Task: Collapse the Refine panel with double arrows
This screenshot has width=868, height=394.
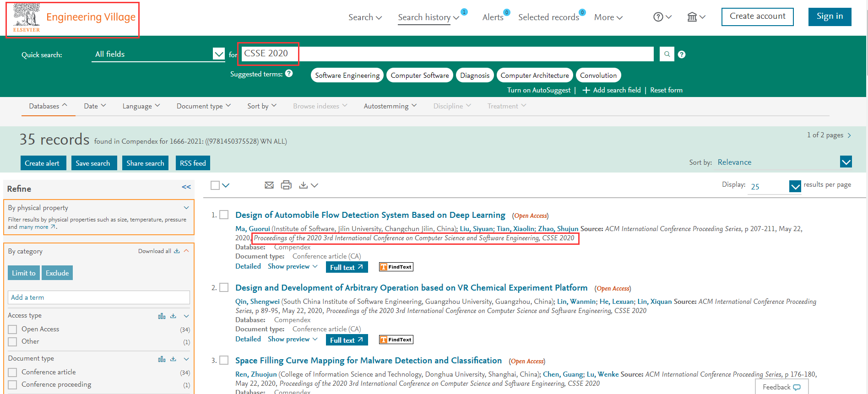Action: tap(186, 187)
